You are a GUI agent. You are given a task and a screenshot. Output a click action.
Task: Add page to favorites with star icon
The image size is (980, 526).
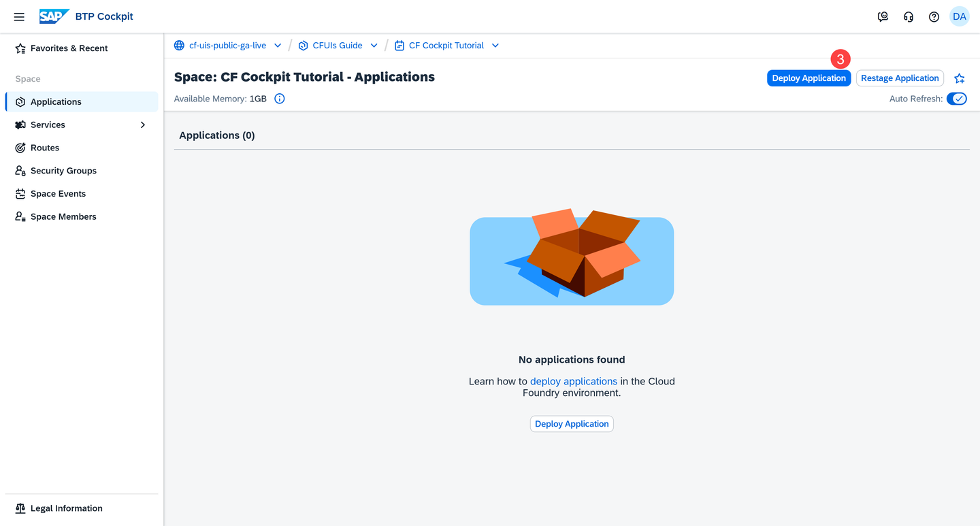[960, 78]
